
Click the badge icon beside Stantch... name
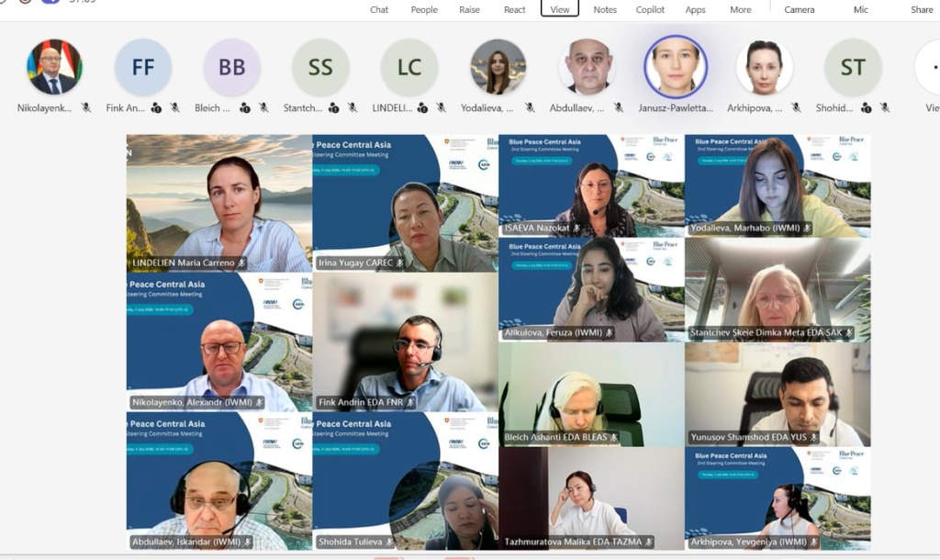click(334, 108)
